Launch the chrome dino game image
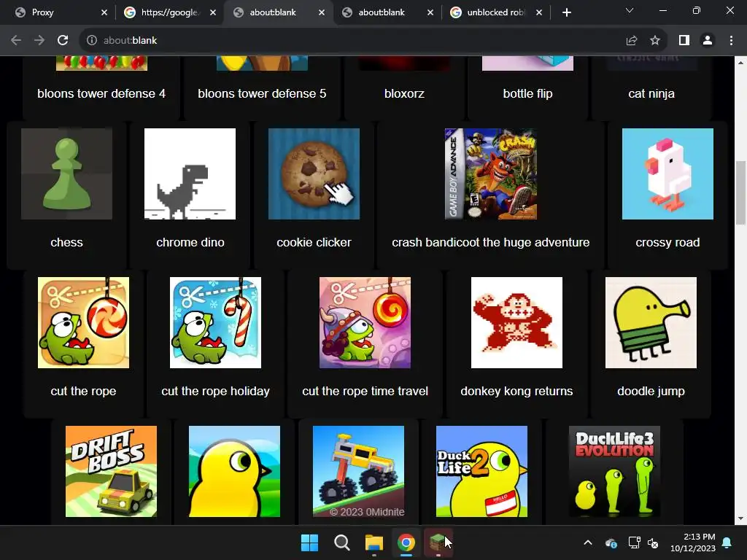 coord(190,174)
